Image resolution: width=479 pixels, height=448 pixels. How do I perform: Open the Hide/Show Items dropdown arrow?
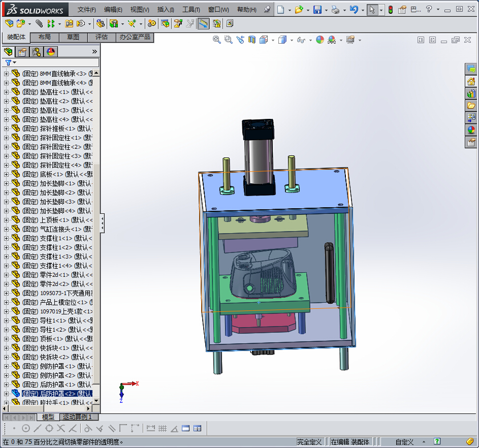pos(309,40)
